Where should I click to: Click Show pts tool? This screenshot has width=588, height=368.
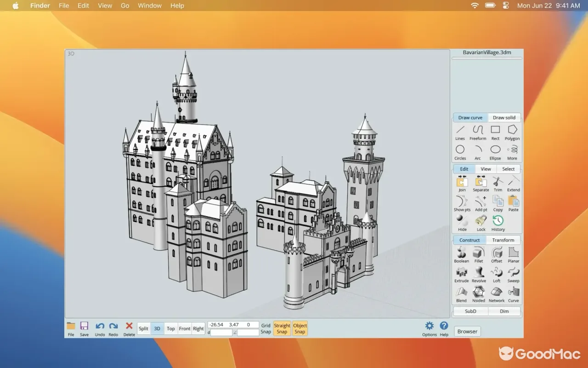462,204
